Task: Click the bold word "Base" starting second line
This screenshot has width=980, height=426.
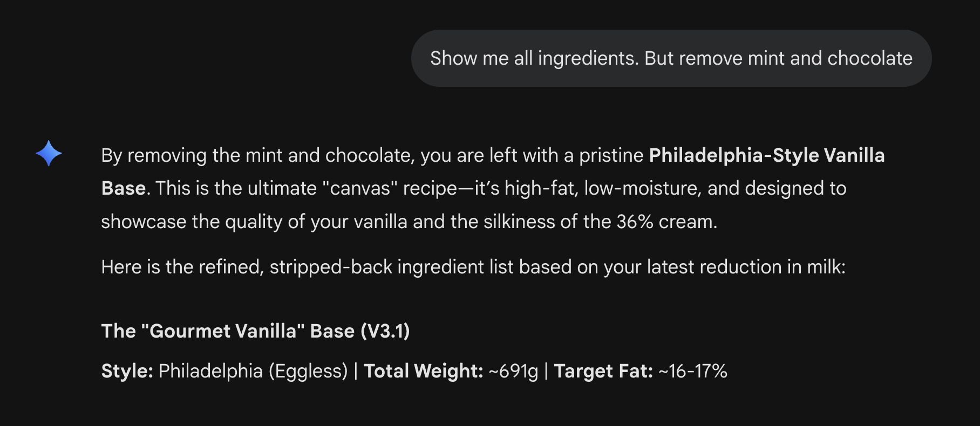Action: 124,189
